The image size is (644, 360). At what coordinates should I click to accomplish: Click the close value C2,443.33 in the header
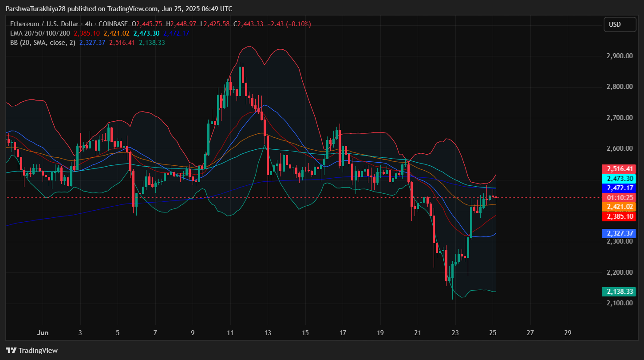(x=249, y=24)
